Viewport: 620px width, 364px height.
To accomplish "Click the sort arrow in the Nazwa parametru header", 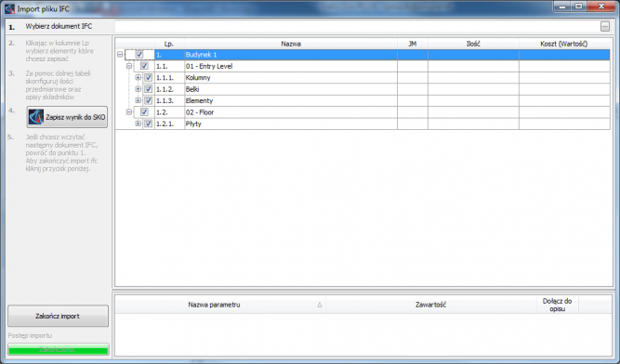I will [320, 305].
